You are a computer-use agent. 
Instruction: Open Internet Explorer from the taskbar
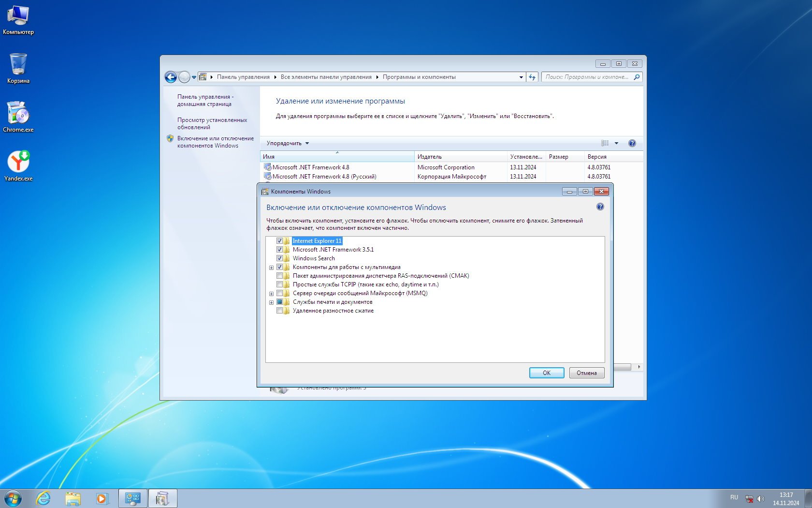point(43,498)
